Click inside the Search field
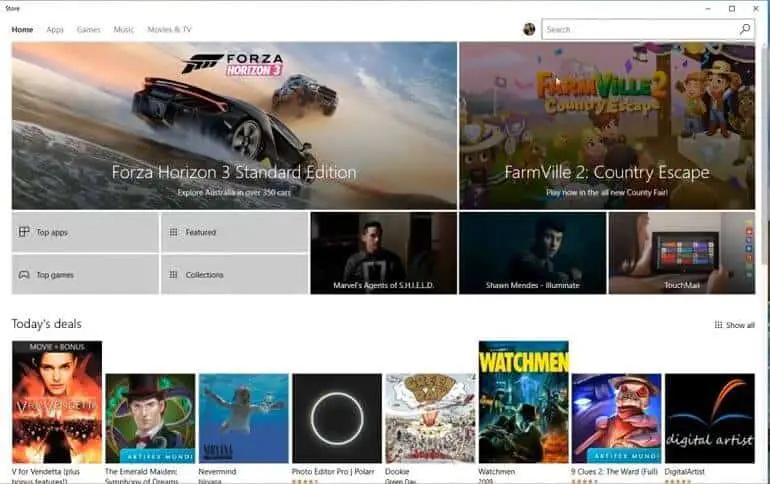 tap(639, 29)
